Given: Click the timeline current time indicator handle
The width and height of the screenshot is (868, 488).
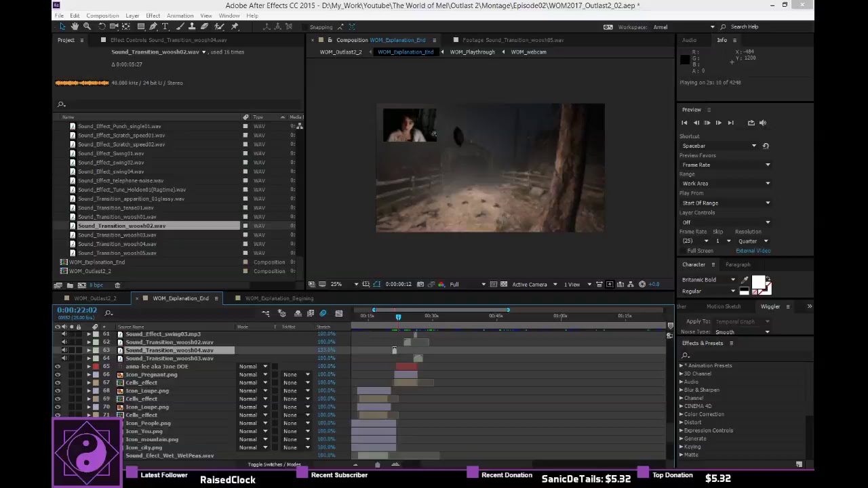Looking at the screenshot, I should coord(398,317).
